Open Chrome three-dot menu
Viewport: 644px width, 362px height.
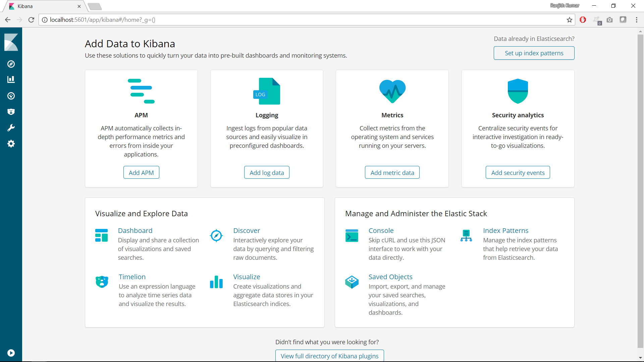[636, 20]
